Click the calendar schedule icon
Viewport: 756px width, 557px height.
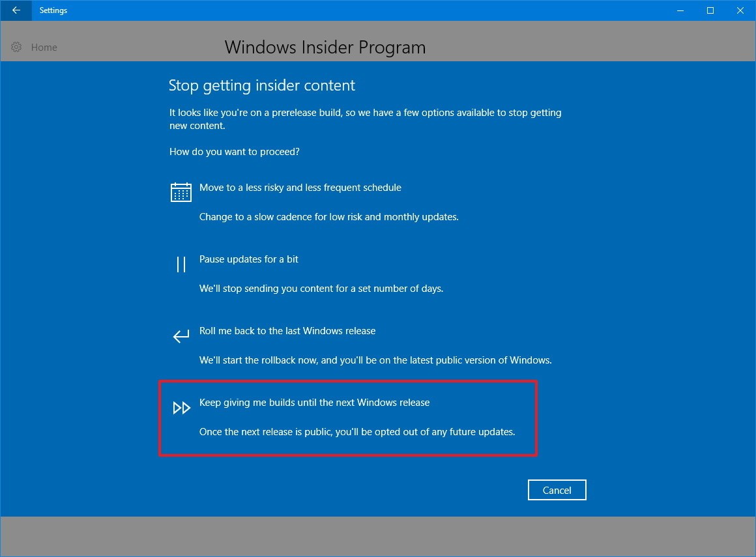(x=181, y=192)
